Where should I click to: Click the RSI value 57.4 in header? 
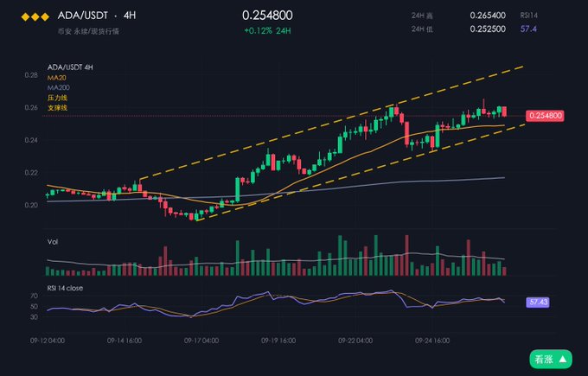528,29
